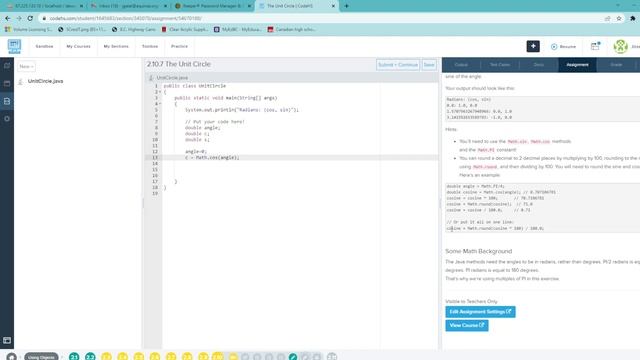Click Submit + Continue
The height and width of the screenshot is (360, 640).
click(x=398, y=65)
